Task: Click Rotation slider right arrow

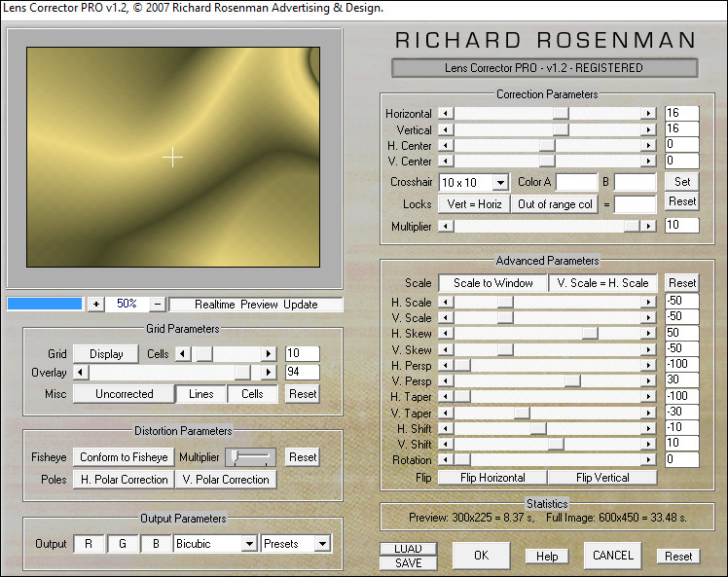Action: tap(648, 460)
